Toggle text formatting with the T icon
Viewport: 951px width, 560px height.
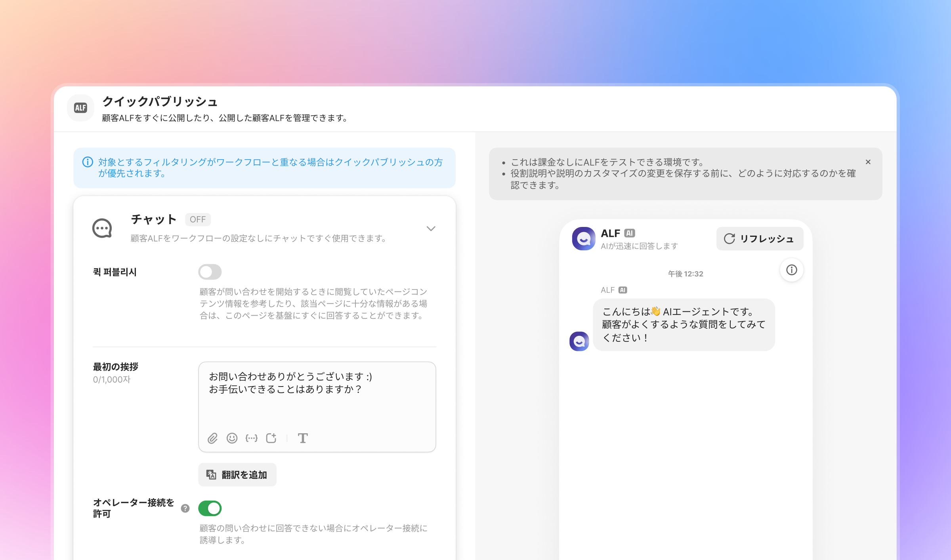[x=303, y=438]
